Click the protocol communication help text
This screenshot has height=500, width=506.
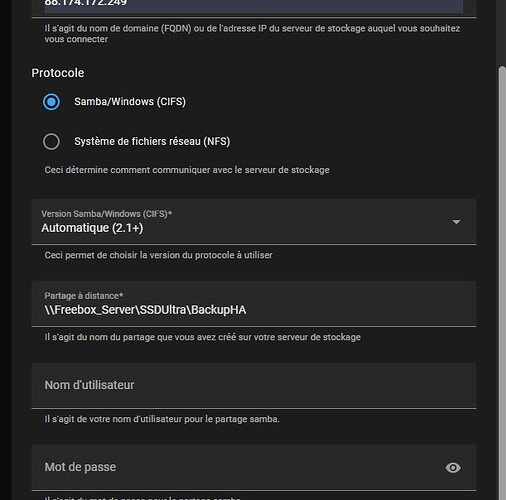[x=187, y=170]
